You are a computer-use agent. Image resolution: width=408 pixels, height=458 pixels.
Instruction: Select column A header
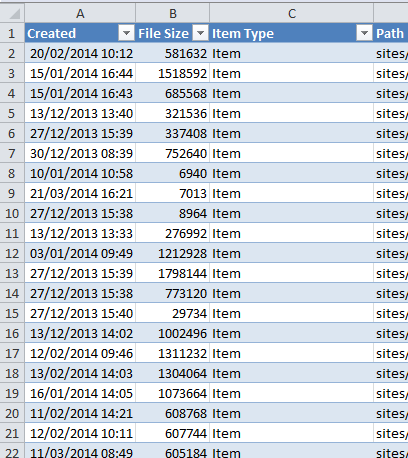click(x=80, y=13)
